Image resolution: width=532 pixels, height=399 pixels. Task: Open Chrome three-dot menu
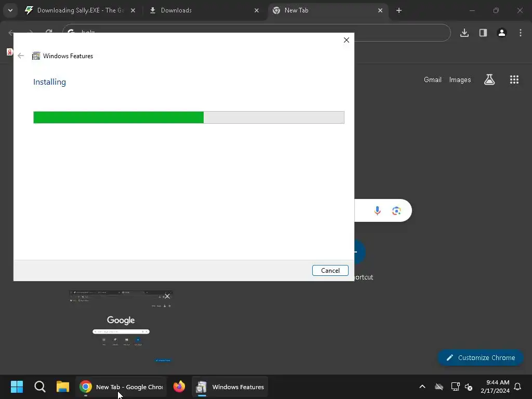pos(521,33)
